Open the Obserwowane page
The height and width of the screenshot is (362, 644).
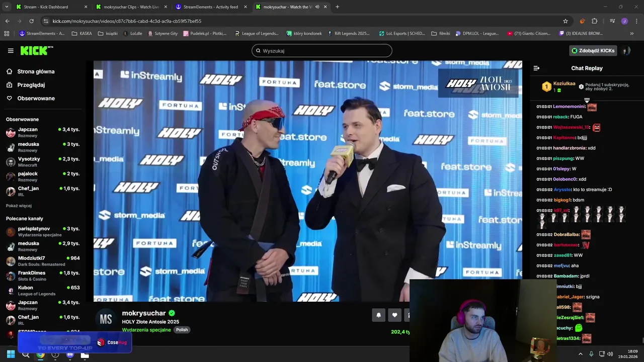pyautogui.click(x=36, y=98)
